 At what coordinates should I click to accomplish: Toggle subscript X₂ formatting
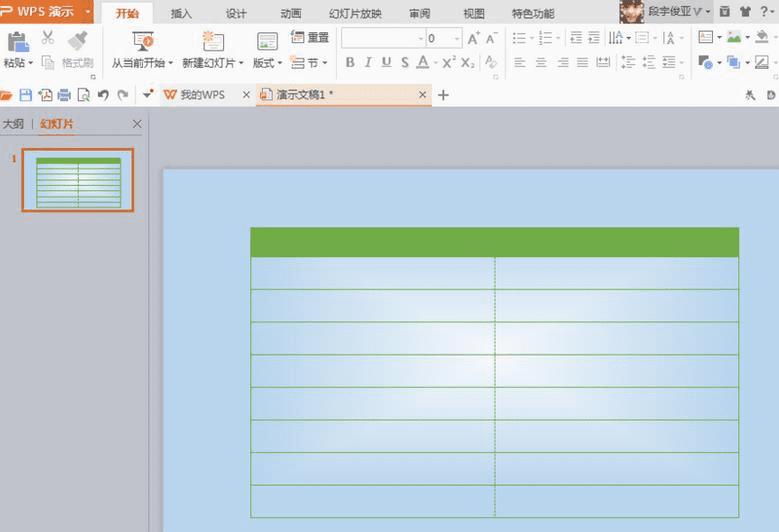coord(467,63)
